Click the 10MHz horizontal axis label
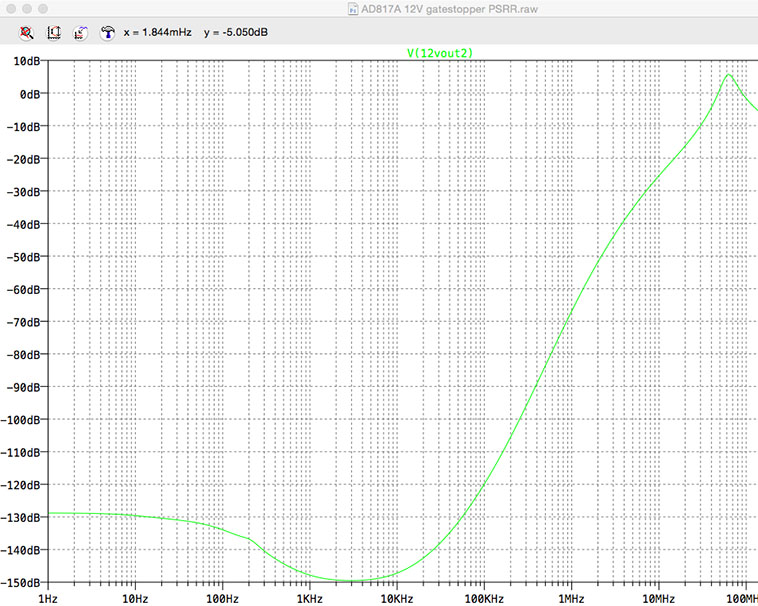Image resolution: width=758 pixels, height=606 pixels. pos(658,599)
